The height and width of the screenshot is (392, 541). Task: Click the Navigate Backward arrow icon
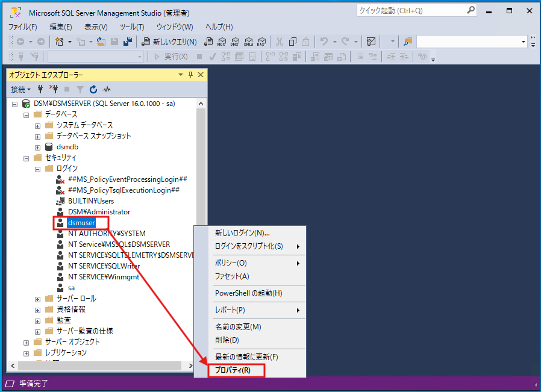point(20,42)
